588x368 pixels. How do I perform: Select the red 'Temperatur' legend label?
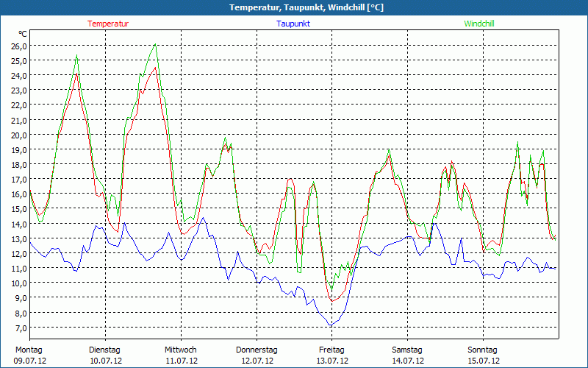[108, 24]
